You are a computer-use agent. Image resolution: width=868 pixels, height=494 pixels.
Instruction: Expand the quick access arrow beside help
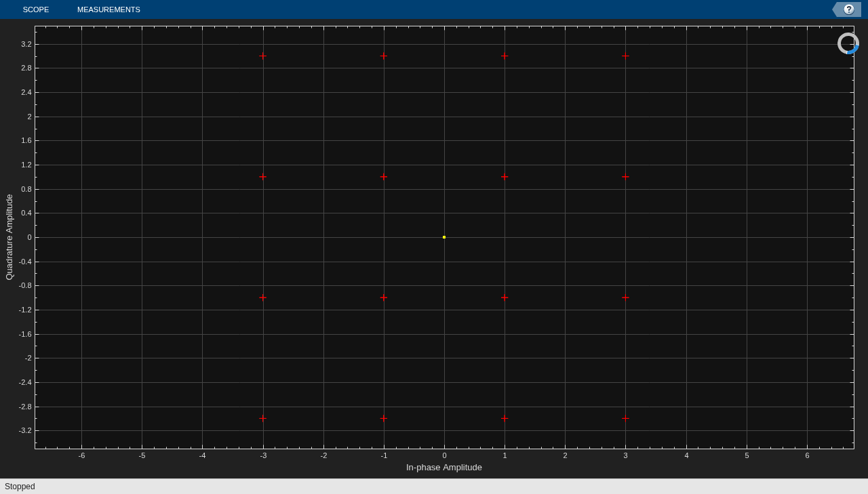837,9
